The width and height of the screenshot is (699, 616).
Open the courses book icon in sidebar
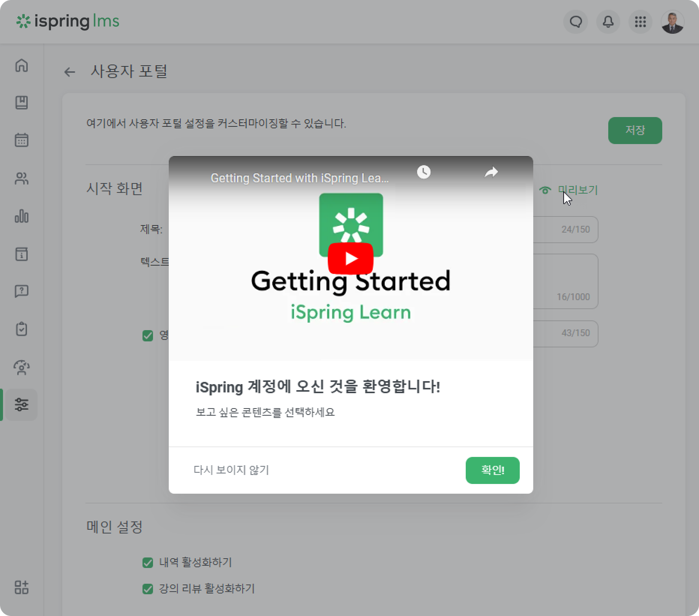point(21,103)
